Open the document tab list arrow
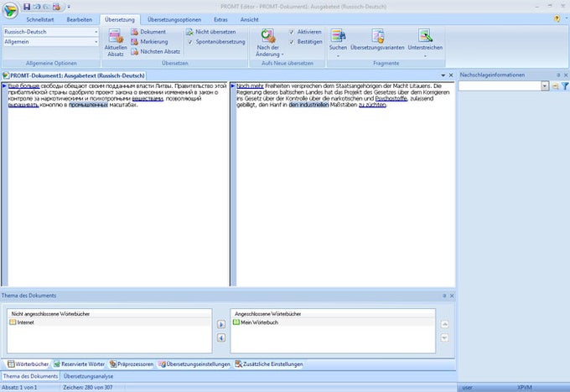 coord(443,75)
